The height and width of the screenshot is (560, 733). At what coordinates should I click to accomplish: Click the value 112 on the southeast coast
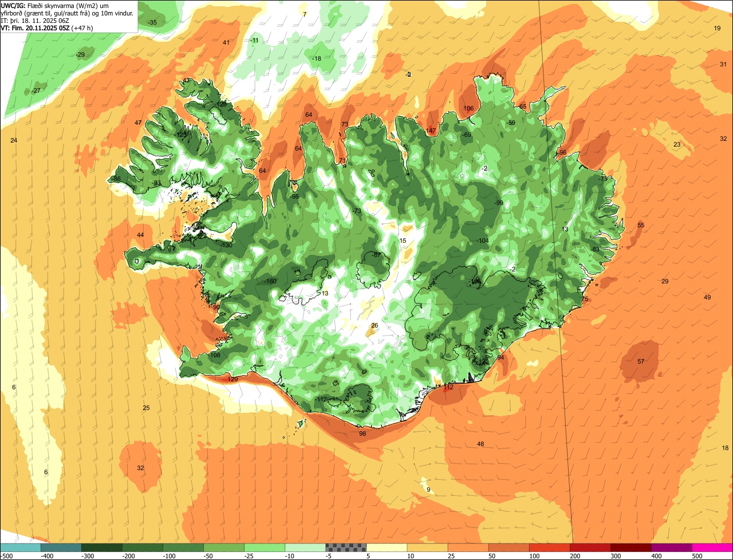(448, 388)
